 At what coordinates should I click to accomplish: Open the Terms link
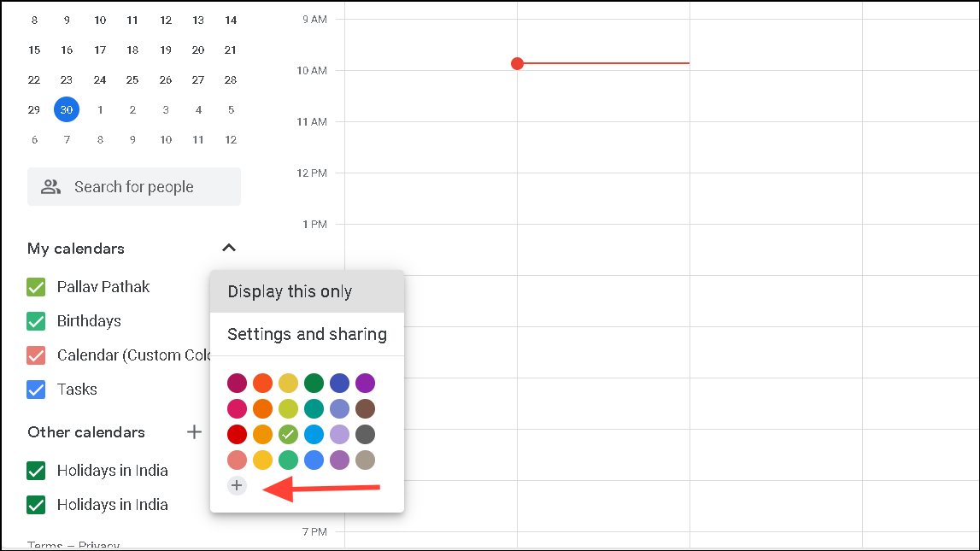[x=44, y=545]
